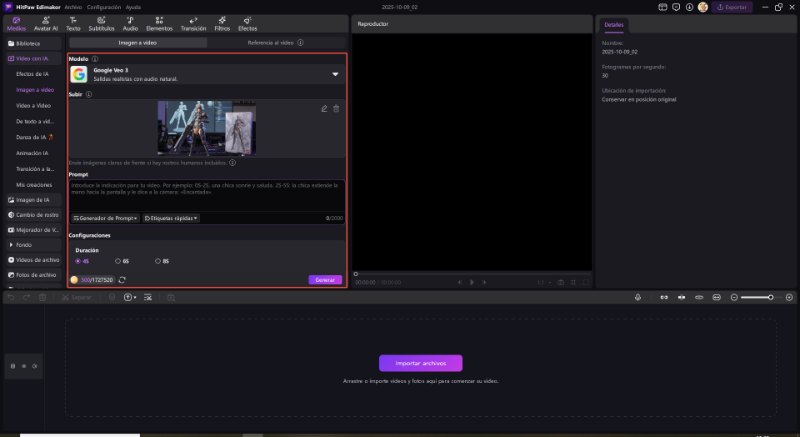Viewport: 800px width, 437px height.
Task: Open the Etiquetas rápidas dropdown
Action: pos(171,217)
